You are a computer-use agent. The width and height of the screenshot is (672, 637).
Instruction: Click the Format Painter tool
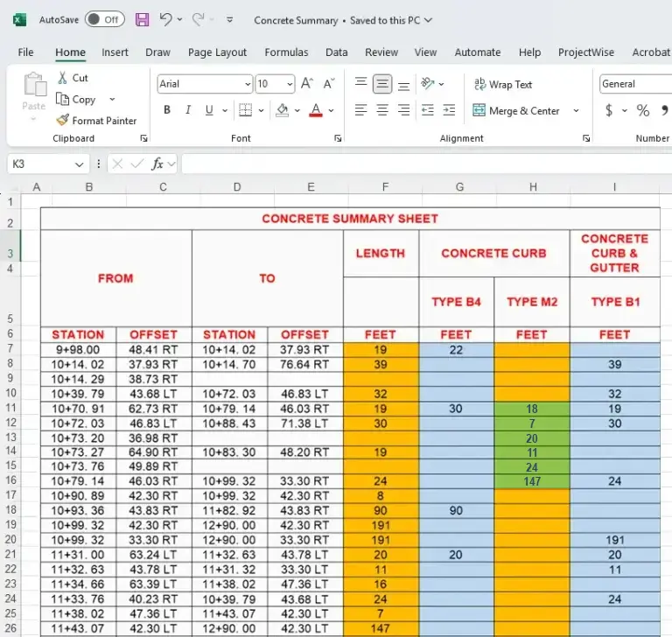[x=96, y=121]
